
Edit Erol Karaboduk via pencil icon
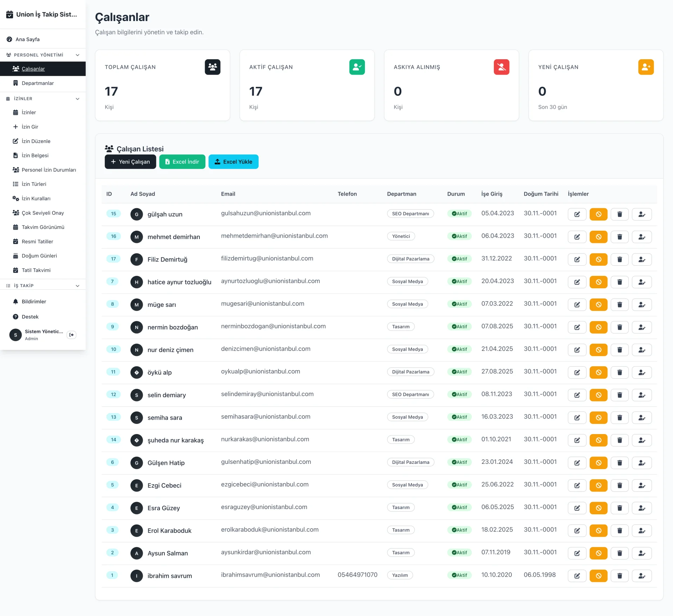click(x=577, y=530)
